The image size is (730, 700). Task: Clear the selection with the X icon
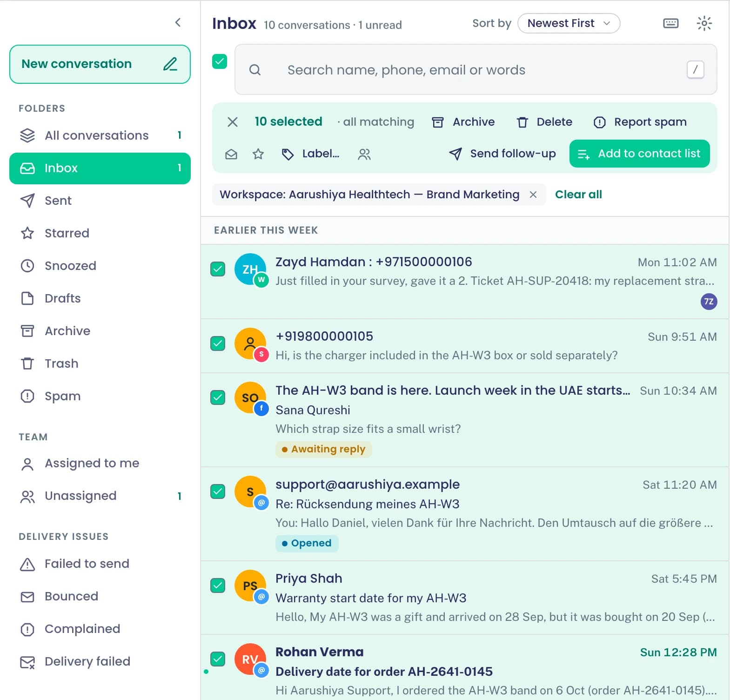[x=233, y=122]
